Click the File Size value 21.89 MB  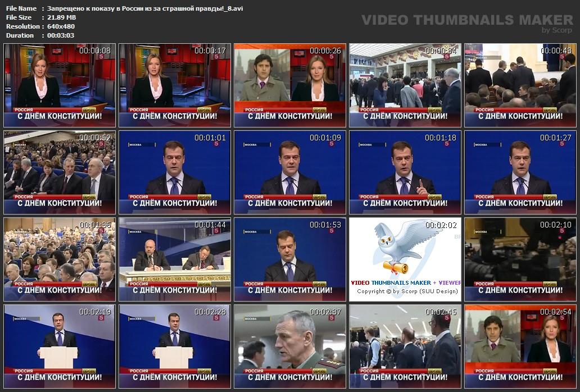pos(62,17)
